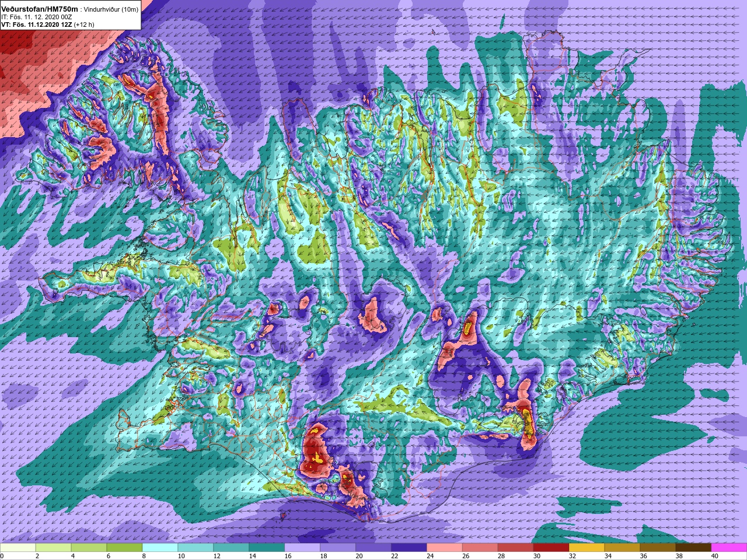Pick the 34–36 dark gold legend swatch
Image resolution: width=747 pixels, height=560 pixels.
pyautogui.click(x=622, y=547)
